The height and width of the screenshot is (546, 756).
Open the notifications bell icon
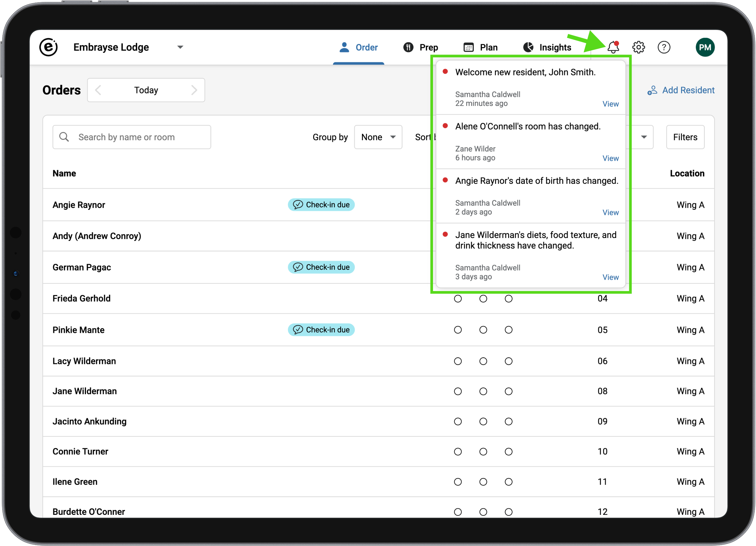[613, 47]
